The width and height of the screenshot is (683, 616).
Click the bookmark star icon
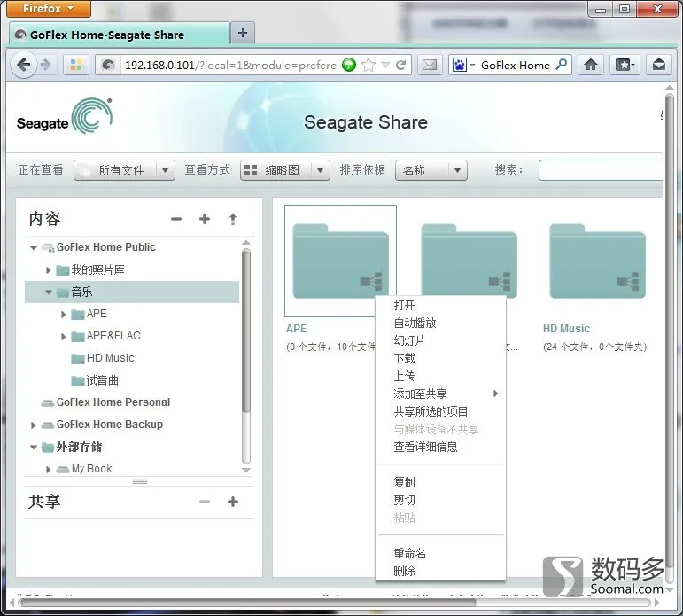(369, 66)
